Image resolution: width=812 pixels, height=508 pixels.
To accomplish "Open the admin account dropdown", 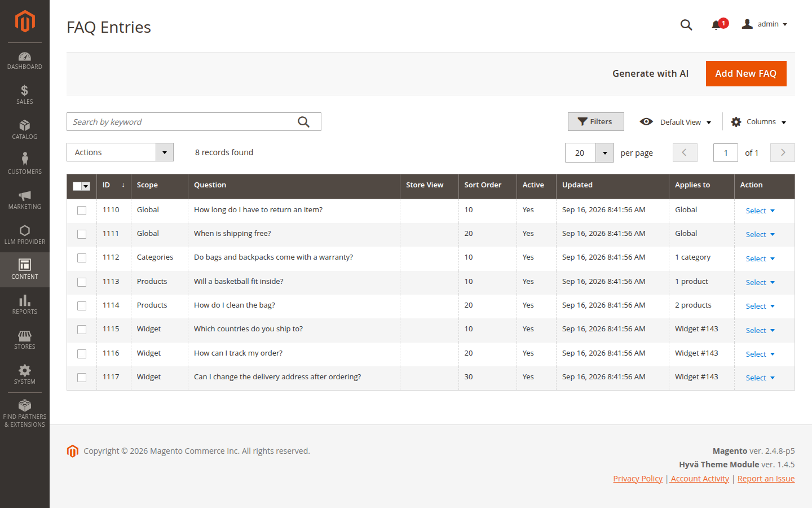I will pyautogui.click(x=772, y=24).
